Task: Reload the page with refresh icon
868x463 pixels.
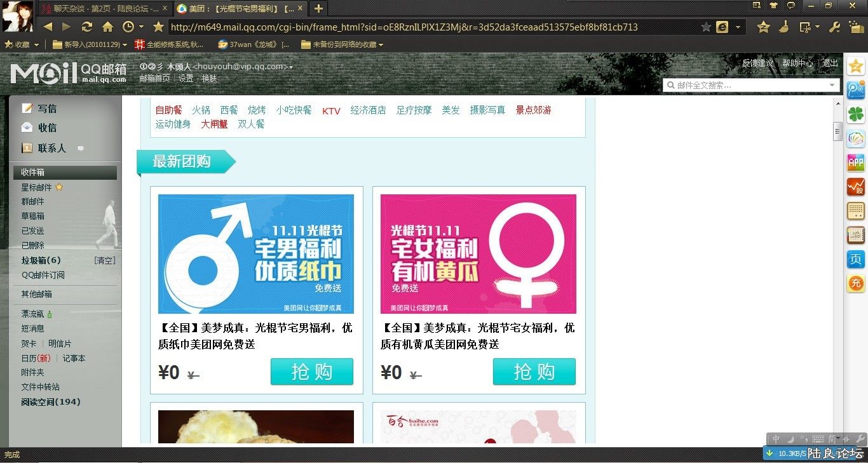Action: tap(87, 27)
